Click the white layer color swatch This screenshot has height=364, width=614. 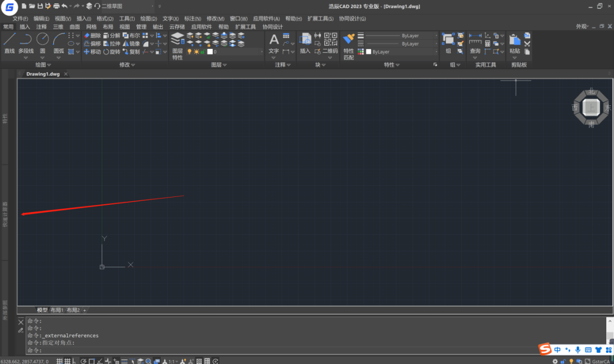(x=210, y=52)
